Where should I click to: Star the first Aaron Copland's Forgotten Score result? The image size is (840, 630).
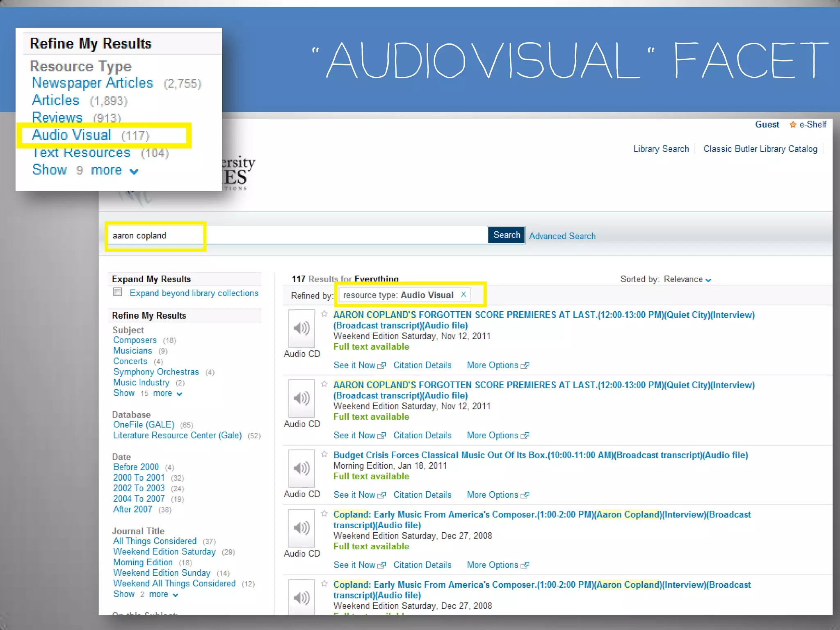pyautogui.click(x=324, y=314)
